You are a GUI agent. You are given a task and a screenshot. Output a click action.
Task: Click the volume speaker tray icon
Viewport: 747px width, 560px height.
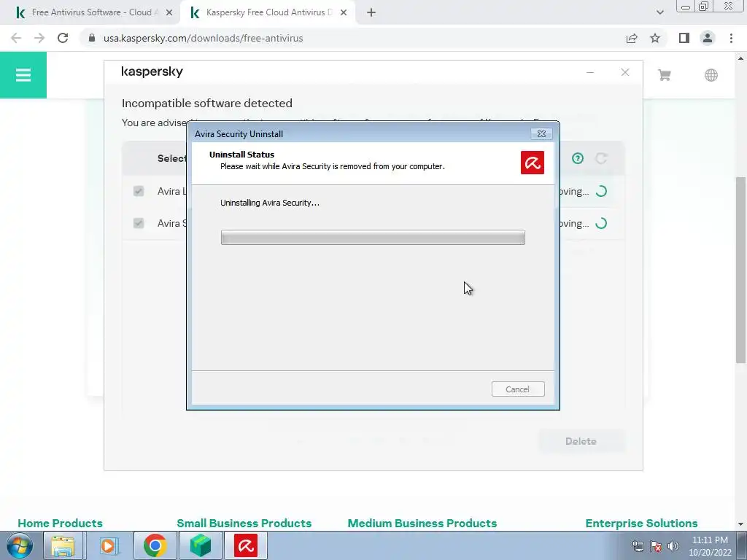673,546
